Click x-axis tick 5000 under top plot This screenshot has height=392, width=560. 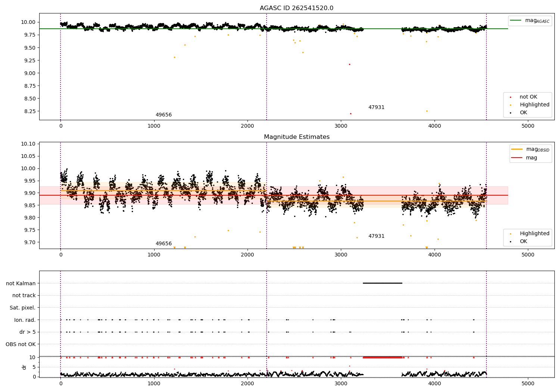[528, 126]
